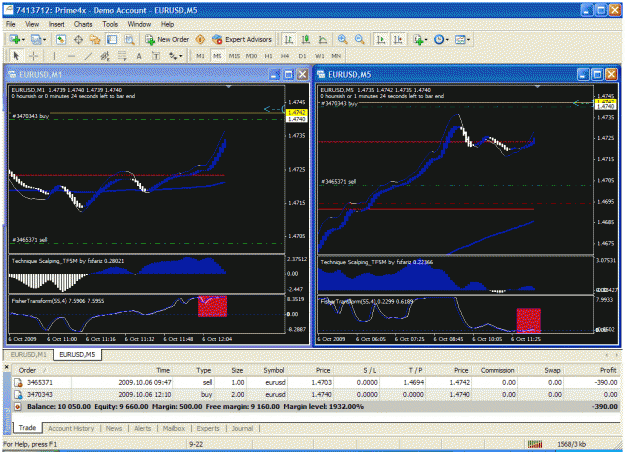Viewport: 625px width, 452px height.
Task: Open the Tools menu
Action: (x=110, y=24)
